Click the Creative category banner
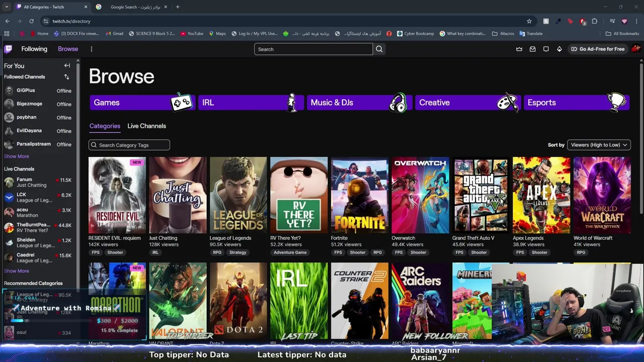The image size is (644, 362). point(467,102)
